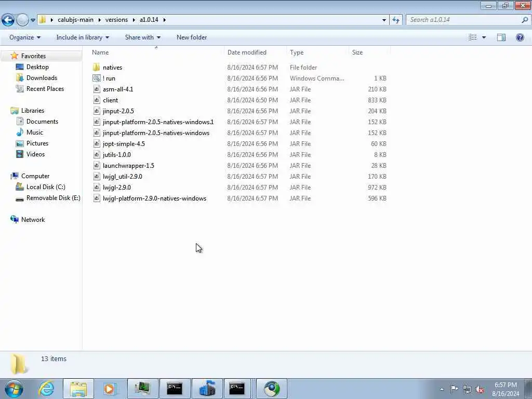The image size is (532, 399).
Task: Switch to second command prompt window
Action: click(x=237, y=389)
